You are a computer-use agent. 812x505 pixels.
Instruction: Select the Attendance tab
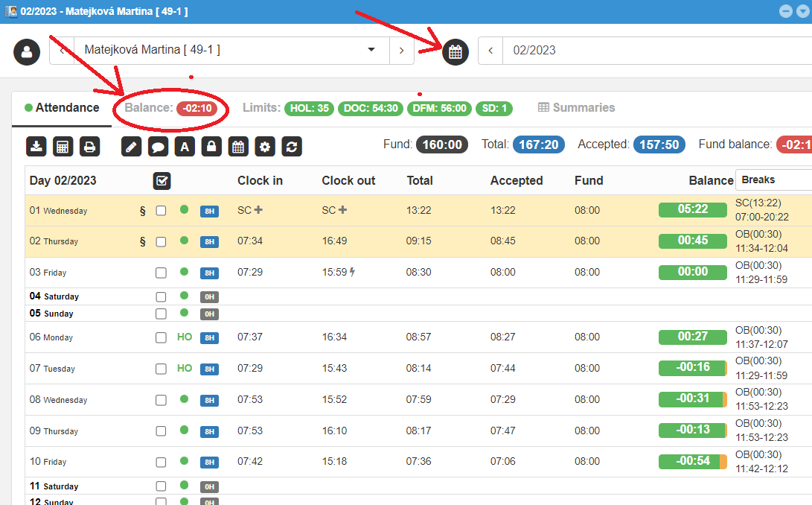[62, 108]
